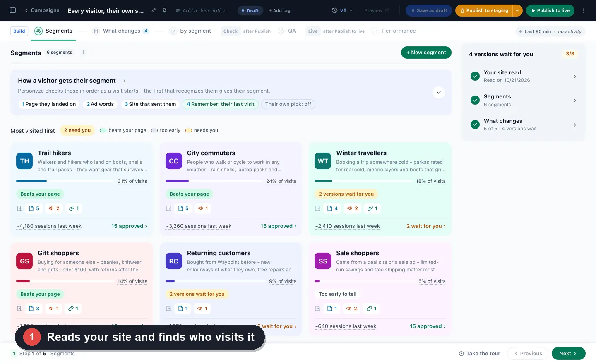Open Returning customers megaphone chip showing 1

click(x=202, y=309)
